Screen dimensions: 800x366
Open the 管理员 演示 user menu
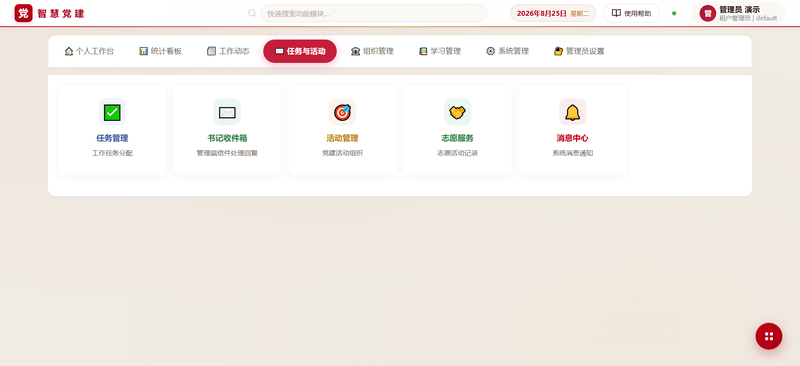(738, 13)
